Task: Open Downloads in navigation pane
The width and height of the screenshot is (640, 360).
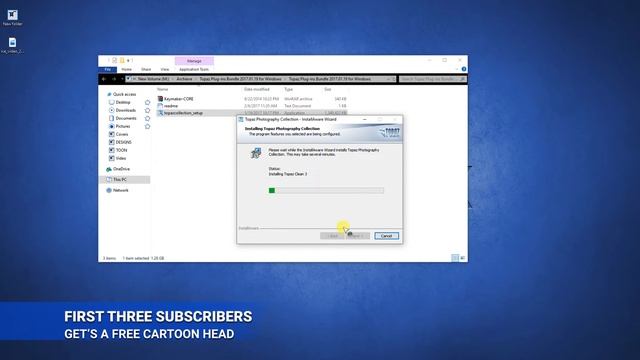Action: tap(125, 110)
